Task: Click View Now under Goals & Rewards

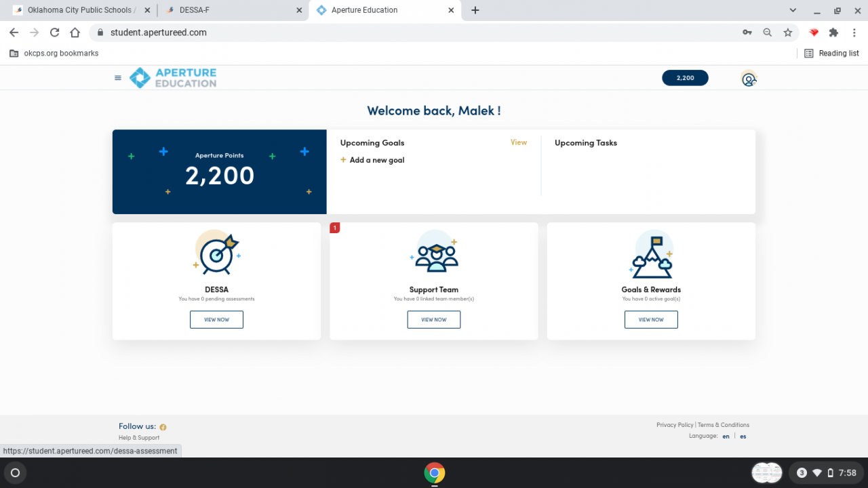Action: 651,319
